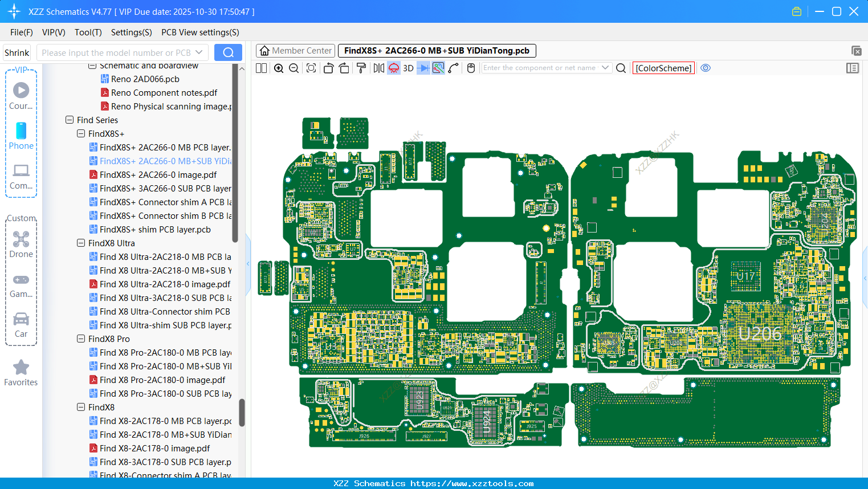Viewport: 868px width, 489px height.
Task: Click the Shrink sidebar button
Action: click(x=17, y=52)
